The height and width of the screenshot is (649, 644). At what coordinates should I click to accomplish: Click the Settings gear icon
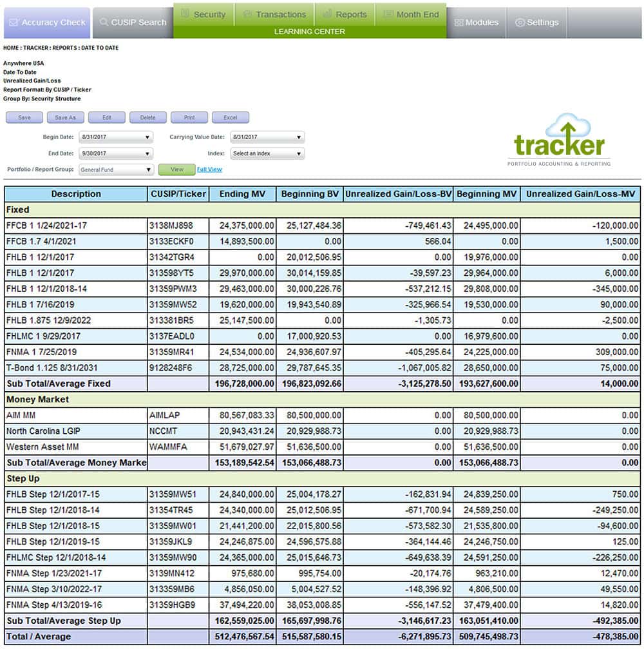(520, 23)
